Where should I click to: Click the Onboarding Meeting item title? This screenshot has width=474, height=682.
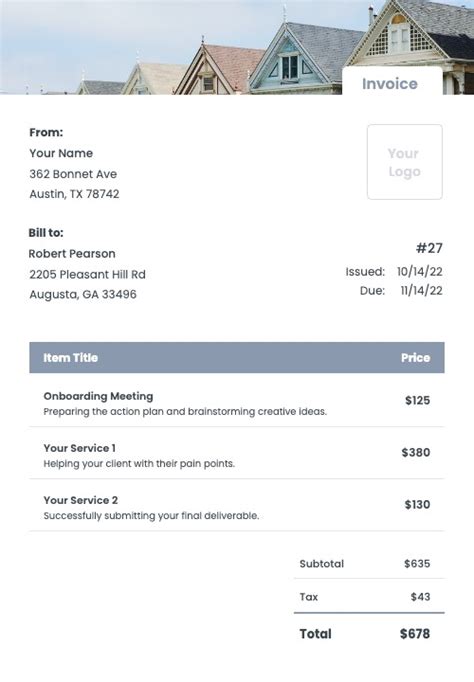pos(98,396)
